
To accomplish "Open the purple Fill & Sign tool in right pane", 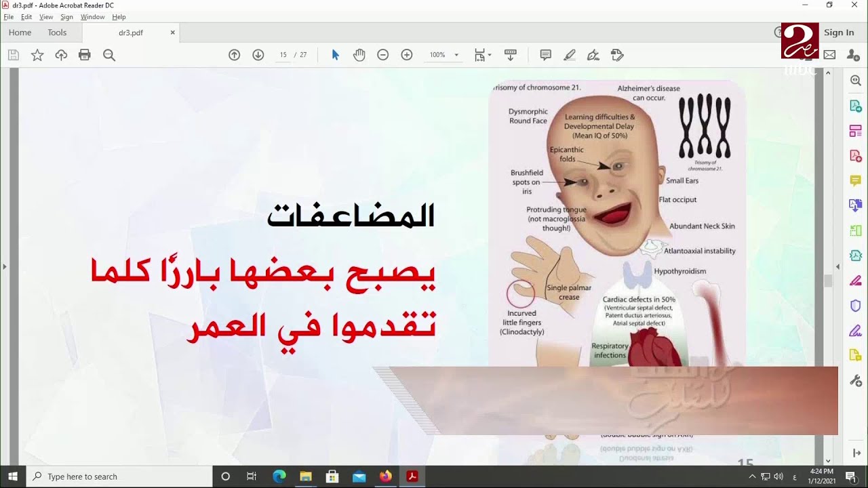I will click(855, 331).
